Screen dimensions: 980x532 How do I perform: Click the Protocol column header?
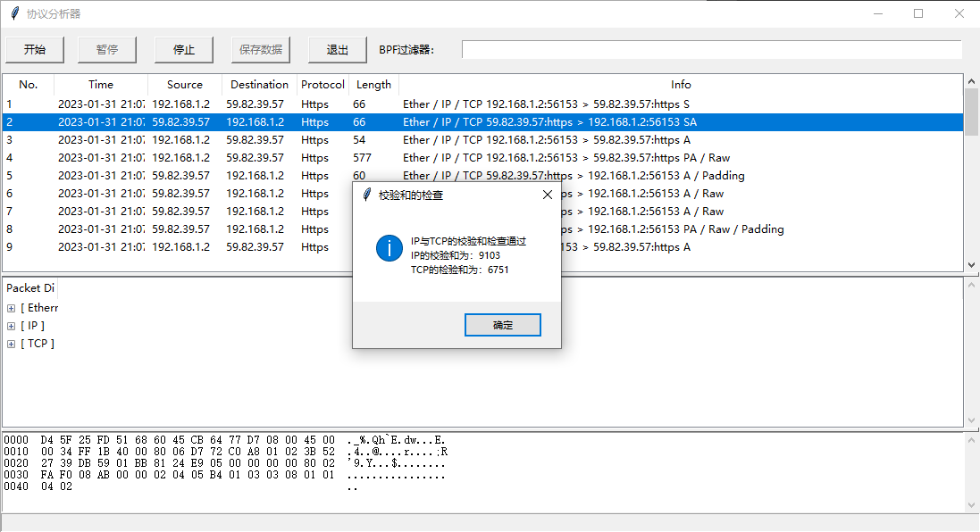[x=322, y=85]
